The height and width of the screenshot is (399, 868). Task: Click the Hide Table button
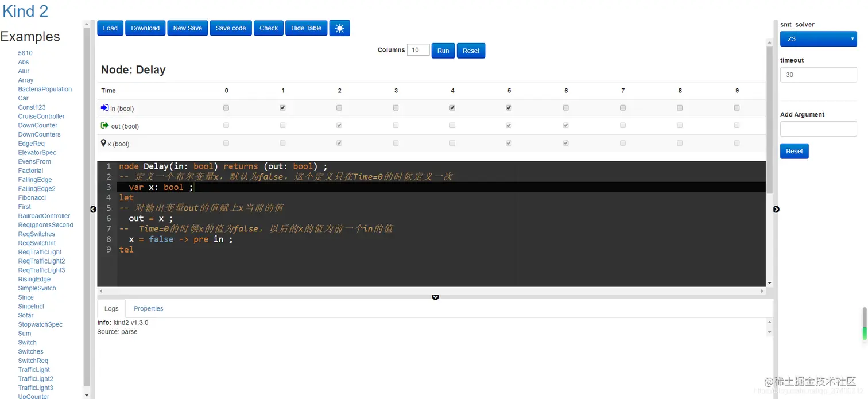[x=307, y=28]
